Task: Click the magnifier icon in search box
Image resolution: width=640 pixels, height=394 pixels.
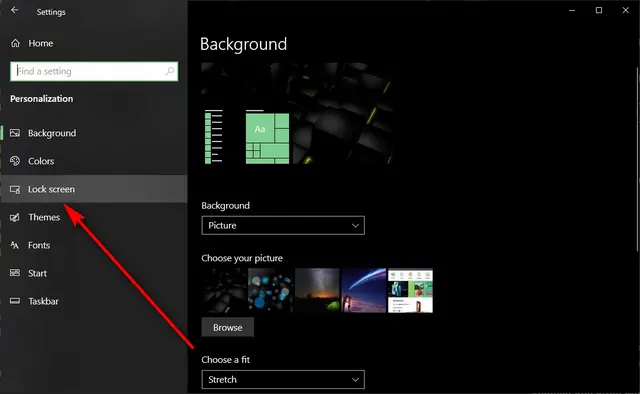Action: [169, 71]
